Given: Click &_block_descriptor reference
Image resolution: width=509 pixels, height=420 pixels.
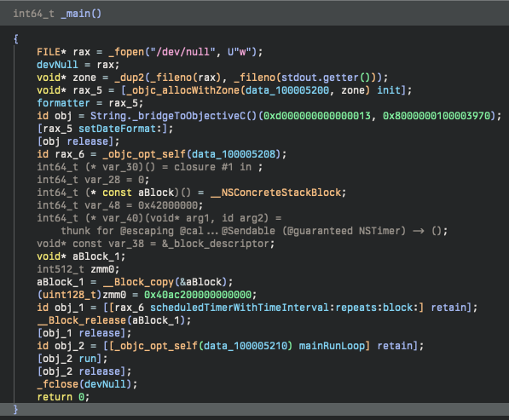Looking at the screenshot, I should pos(215,244).
